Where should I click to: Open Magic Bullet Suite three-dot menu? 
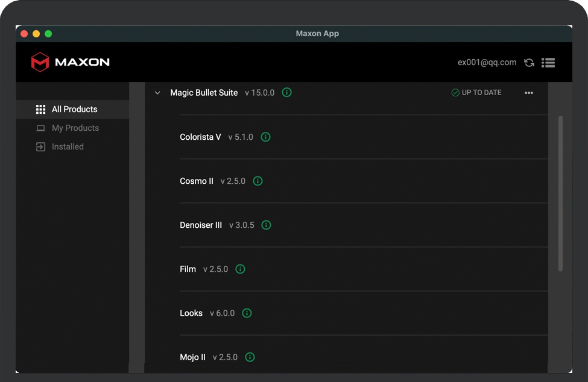tap(529, 93)
